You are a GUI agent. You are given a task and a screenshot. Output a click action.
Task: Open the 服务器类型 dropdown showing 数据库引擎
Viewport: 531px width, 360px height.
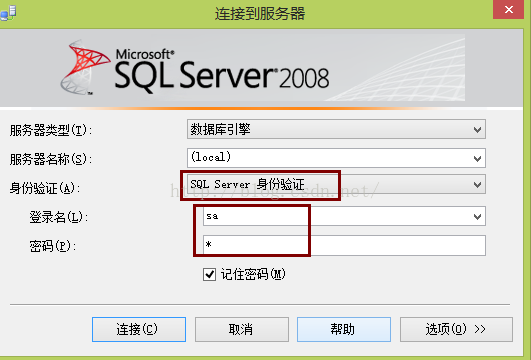pyautogui.click(x=336, y=129)
